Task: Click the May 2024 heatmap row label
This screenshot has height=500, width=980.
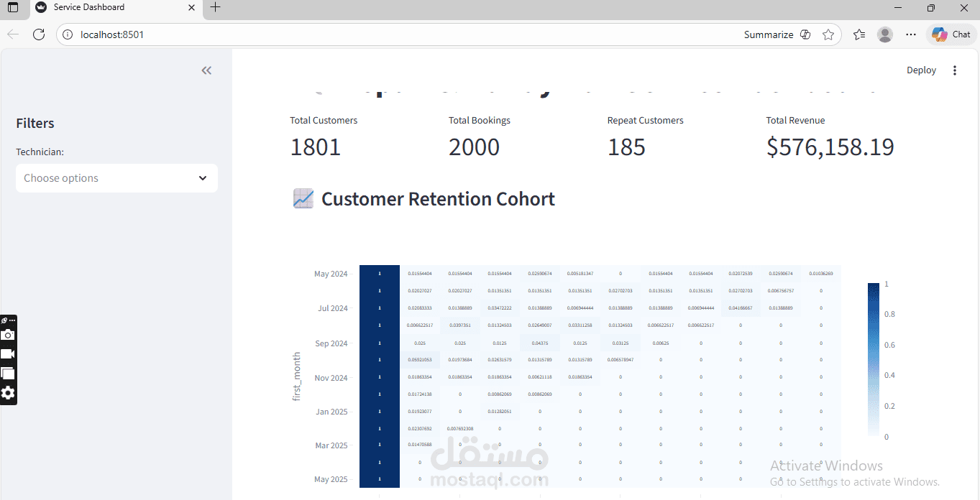Action: 331,274
